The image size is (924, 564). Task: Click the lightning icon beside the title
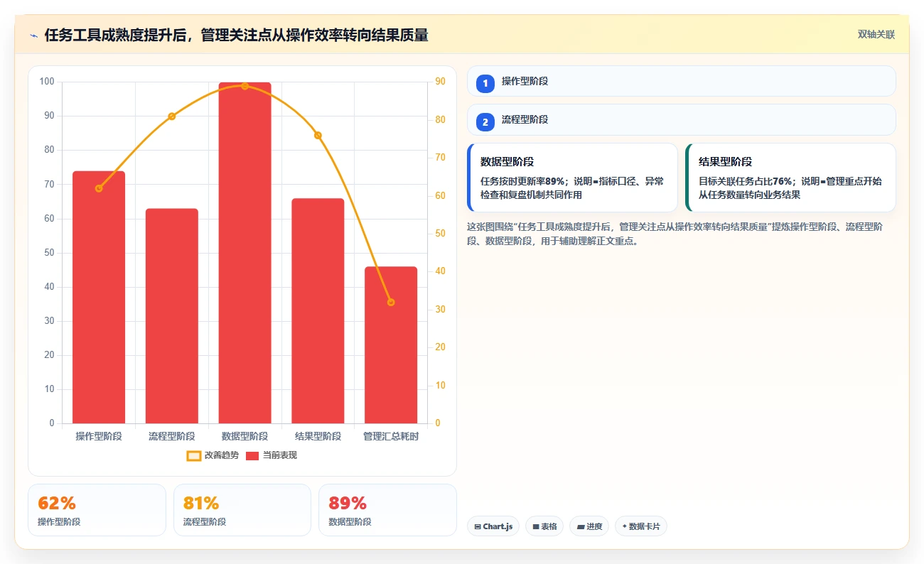pyautogui.click(x=33, y=35)
